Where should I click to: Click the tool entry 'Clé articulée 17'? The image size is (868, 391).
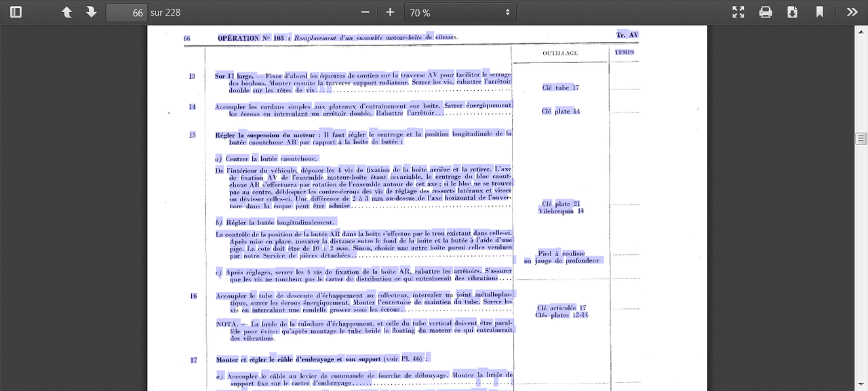point(561,308)
